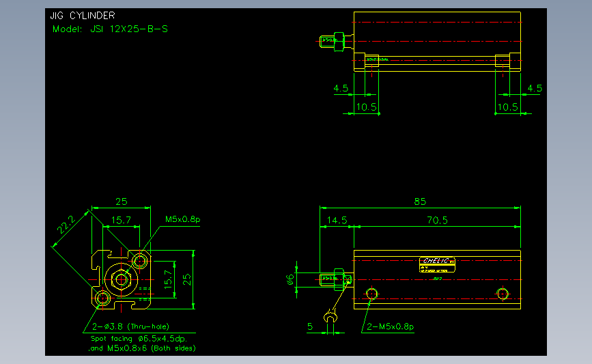Select the right 10.5 dimension in top view
Image resolution: width=592 pixels, height=364 pixels.
(507, 107)
